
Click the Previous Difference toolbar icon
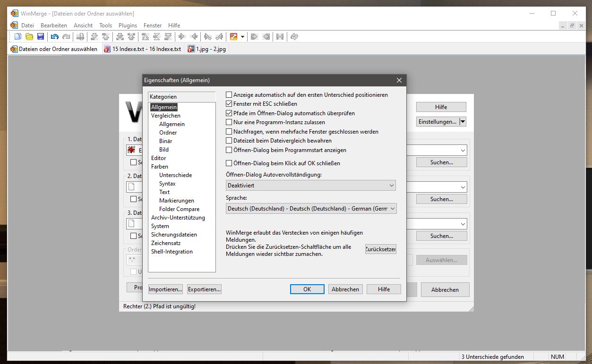point(106,37)
